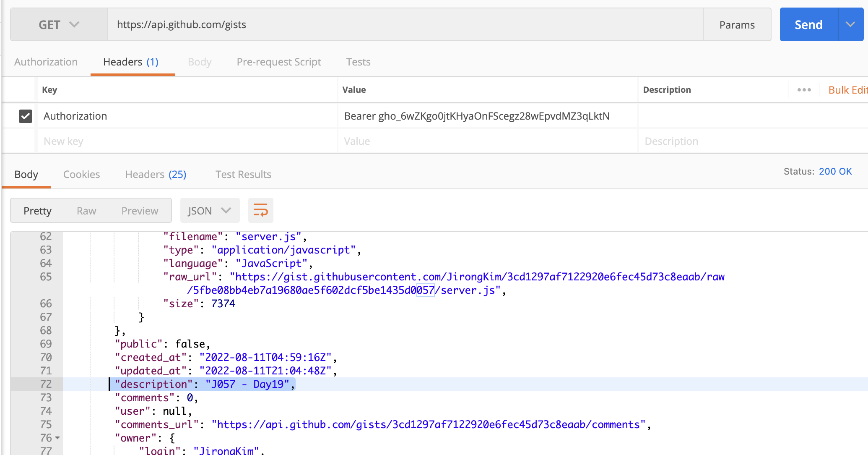The height and width of the screenshot is (455, 868).
Task: Open the JSON format dropdown
Action: [x=209, y=211]
